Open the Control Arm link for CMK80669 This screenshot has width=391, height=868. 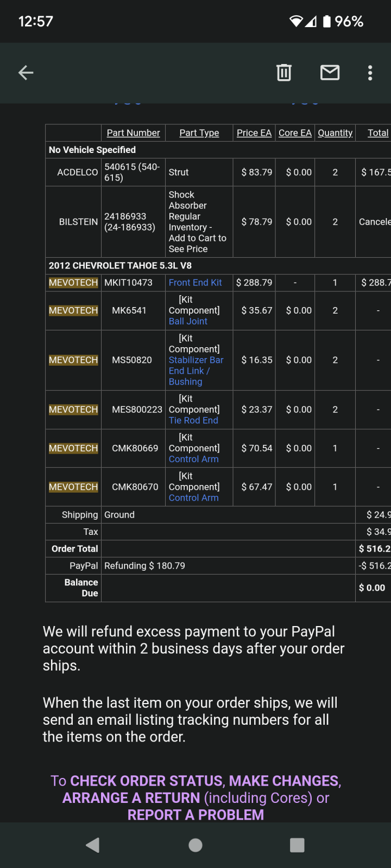(193, 459)
